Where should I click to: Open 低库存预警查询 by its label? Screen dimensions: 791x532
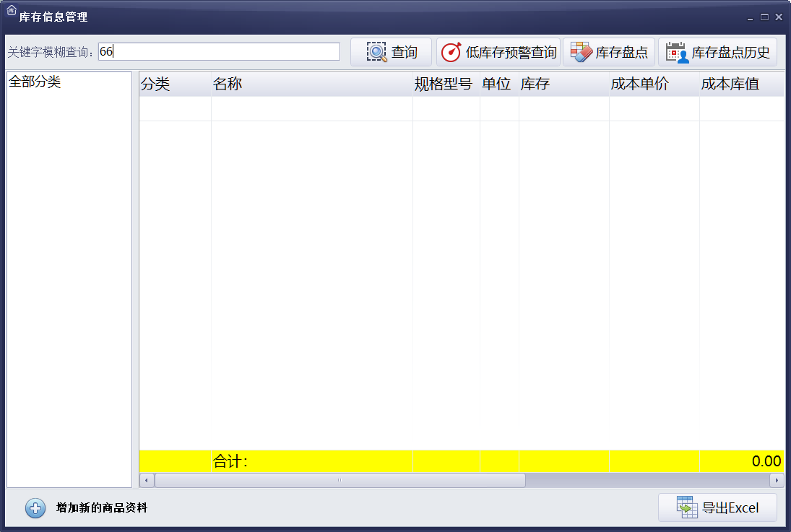pos(511,52)
